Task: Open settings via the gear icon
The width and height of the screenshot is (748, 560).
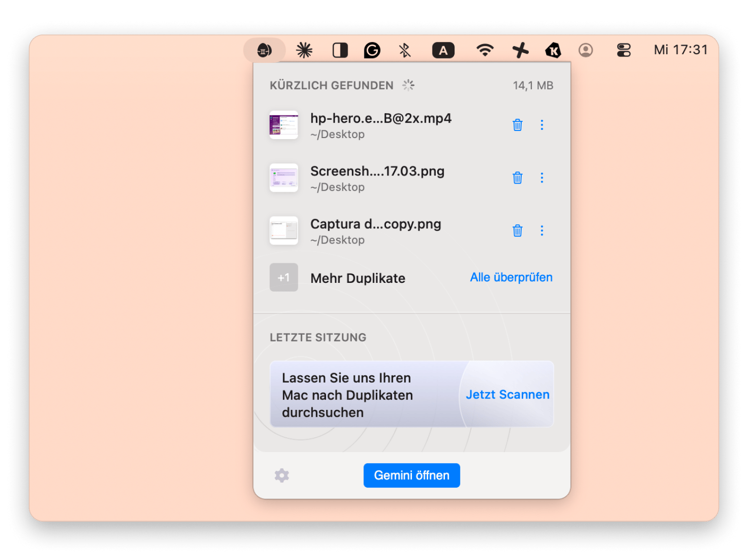Action: click(x=282, y=475)
